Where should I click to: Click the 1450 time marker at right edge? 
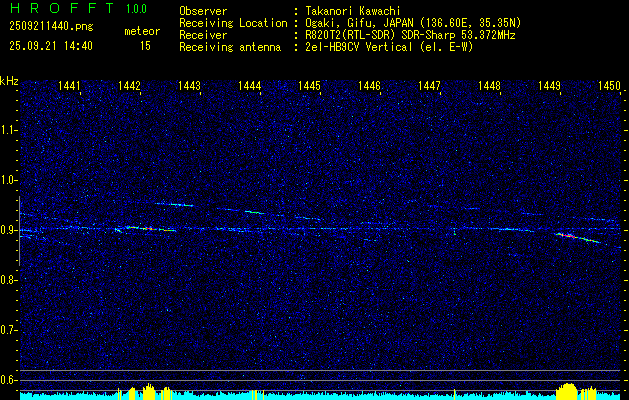pyautogui.click(x=609, y=87)
